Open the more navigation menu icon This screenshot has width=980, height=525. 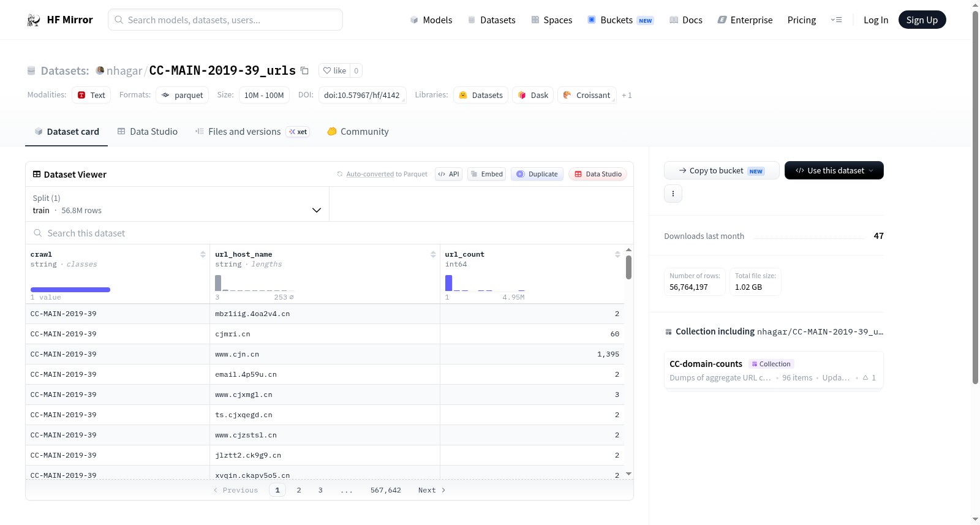pos(836,20)
